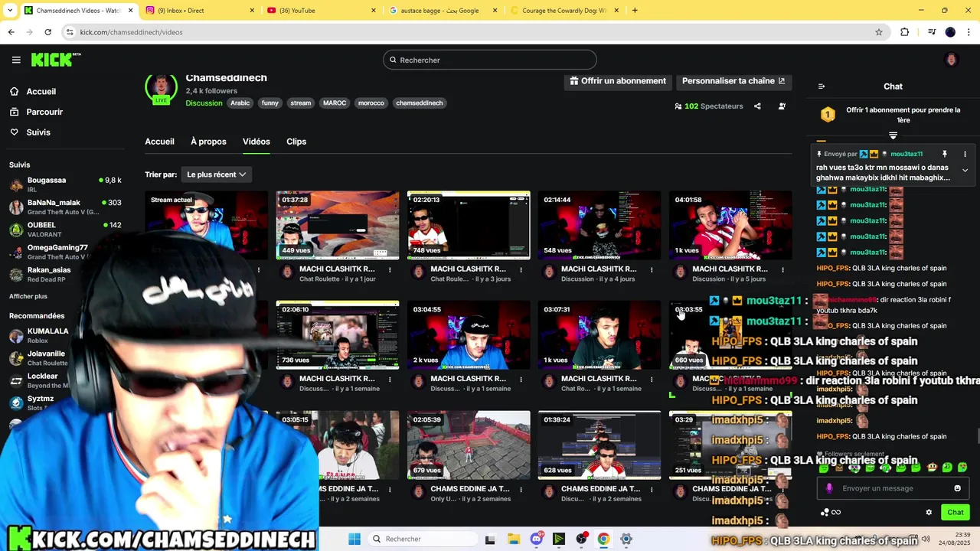Switch to the Courage the Cowardly Dog tab
980x551 pixels.
point(565,11)
